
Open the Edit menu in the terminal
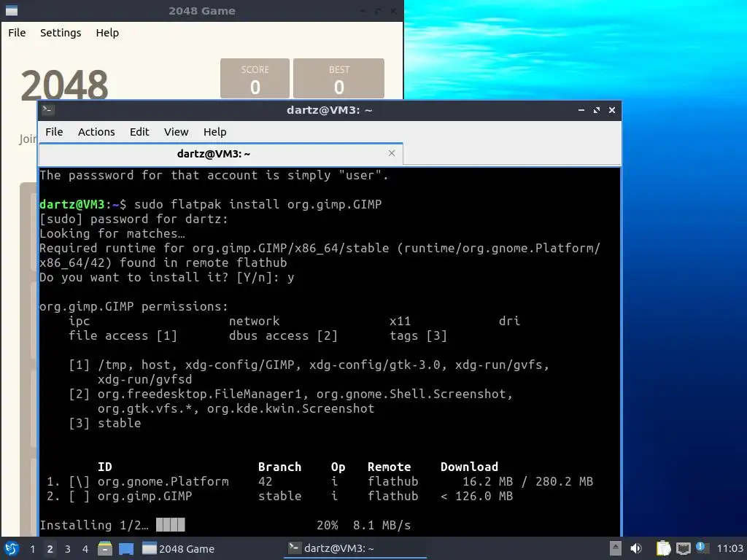pos(139,132)
